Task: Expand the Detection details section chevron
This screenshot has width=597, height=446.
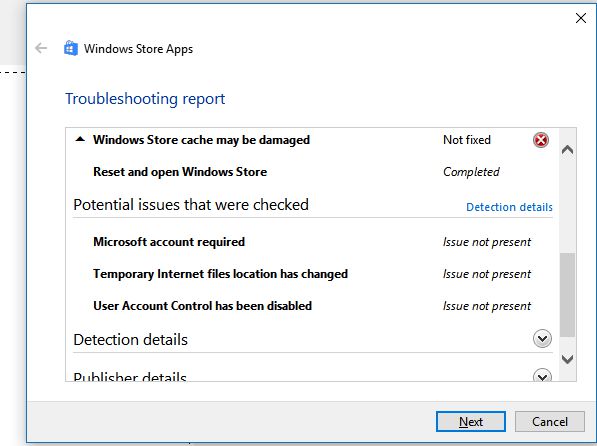Action: point(542,339)
